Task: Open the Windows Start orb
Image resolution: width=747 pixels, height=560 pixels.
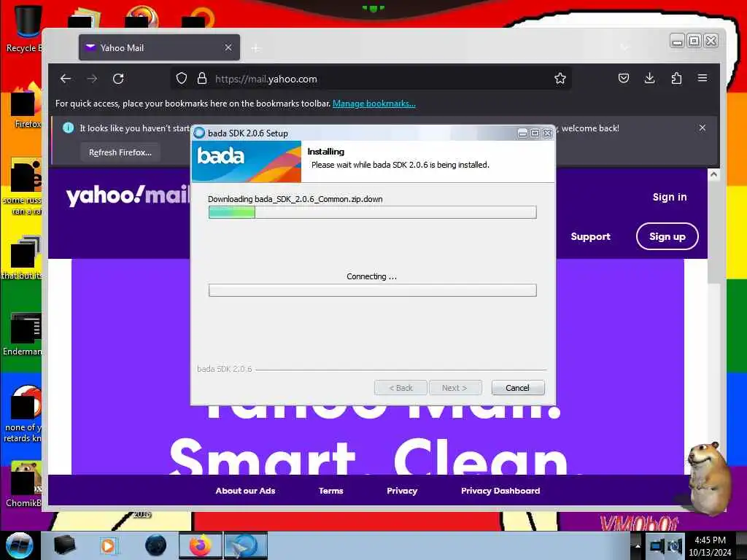Action: (x=19, y=545)
